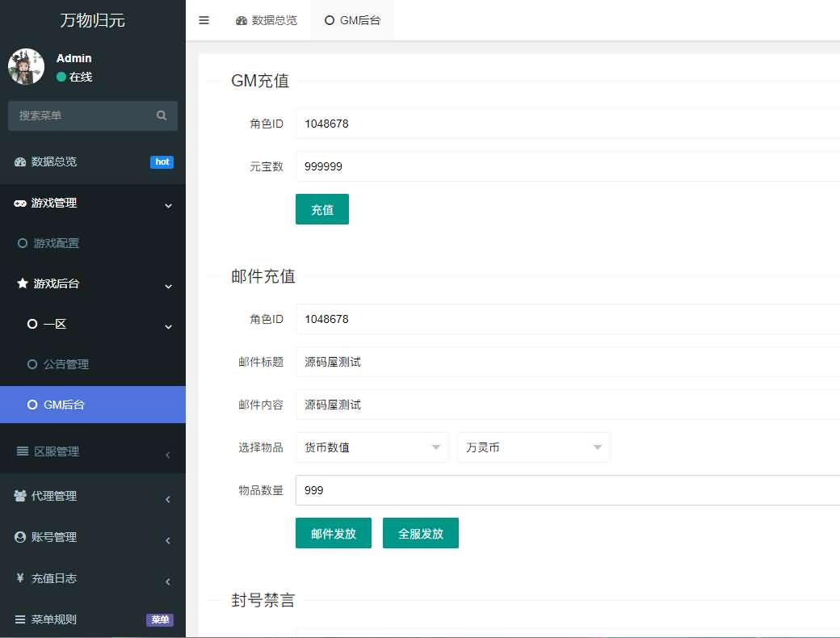Click the 元宝数 input field

565,166
